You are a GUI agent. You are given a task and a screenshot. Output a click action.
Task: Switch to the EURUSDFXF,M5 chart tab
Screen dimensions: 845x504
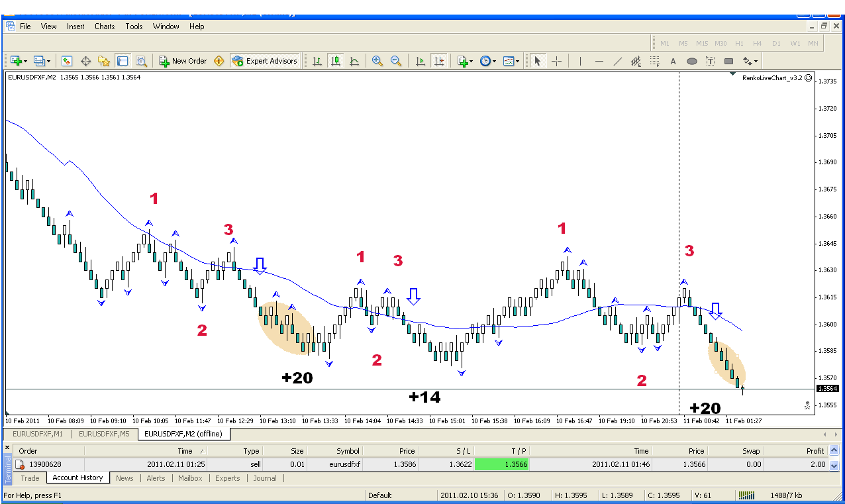105,434
